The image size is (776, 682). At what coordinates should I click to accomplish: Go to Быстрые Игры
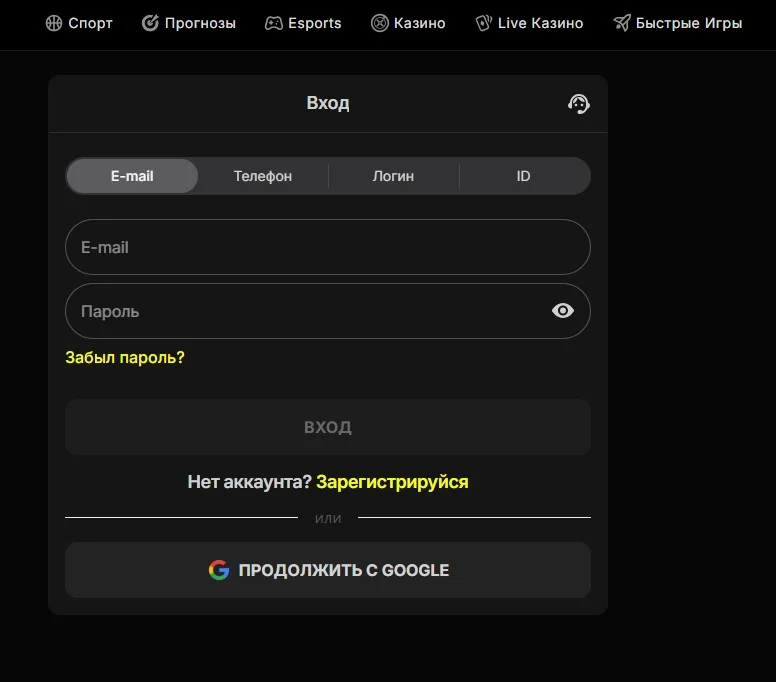(x=678, y=23)
